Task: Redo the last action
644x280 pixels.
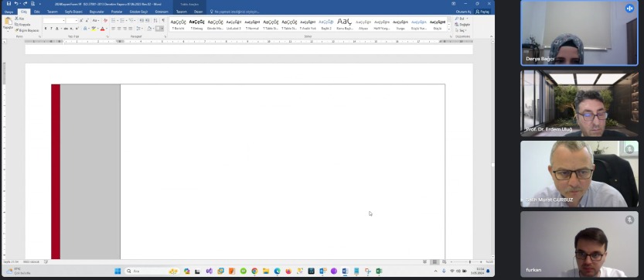Action: [25, 4]
